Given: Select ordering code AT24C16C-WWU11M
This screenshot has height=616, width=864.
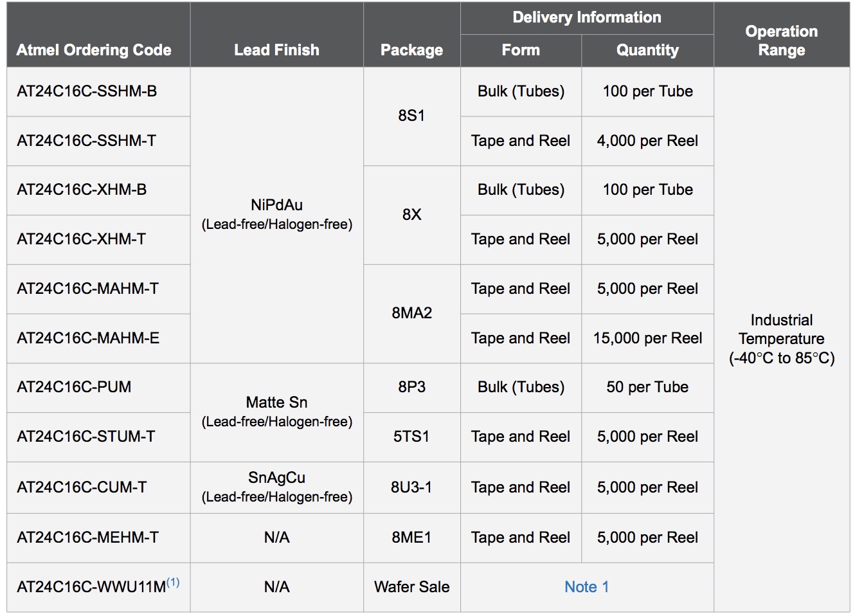Looking at the screenshot, I should (x=91, y=587).
